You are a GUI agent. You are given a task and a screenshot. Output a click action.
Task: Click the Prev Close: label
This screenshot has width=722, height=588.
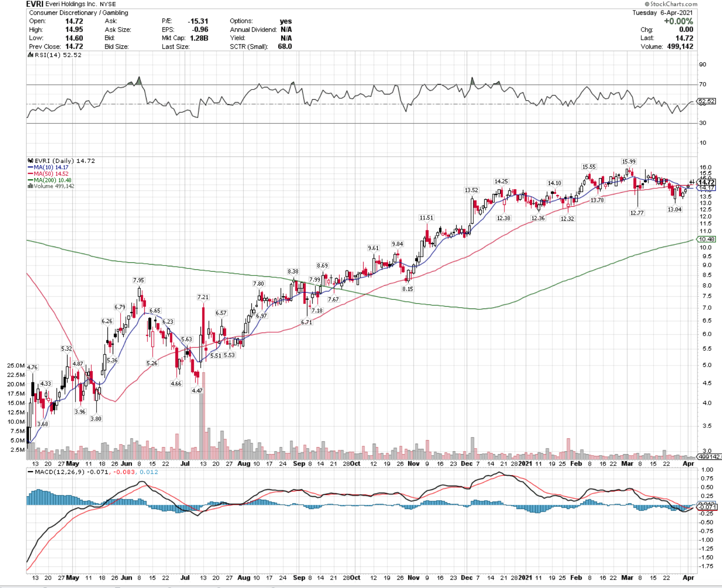[46, 47]
